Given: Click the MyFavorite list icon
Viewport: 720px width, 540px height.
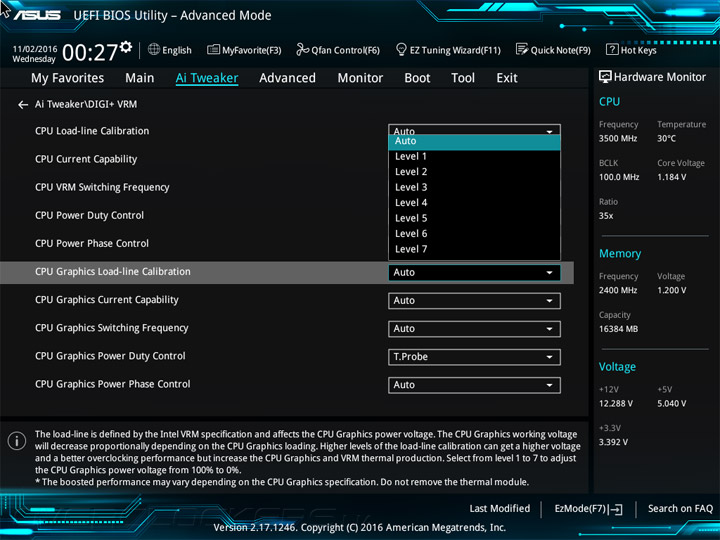Looking at the screenshot, I should pyautogui.click(x=213, y=50).
